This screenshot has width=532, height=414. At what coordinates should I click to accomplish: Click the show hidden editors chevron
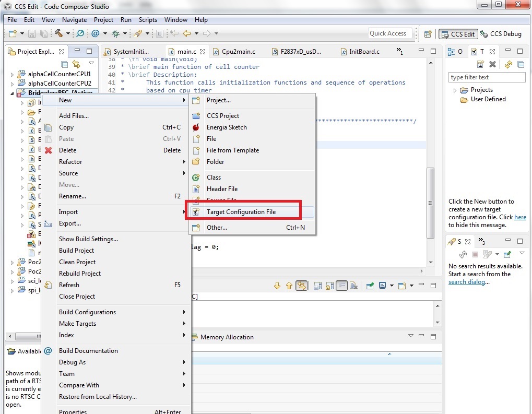point(400,51)
